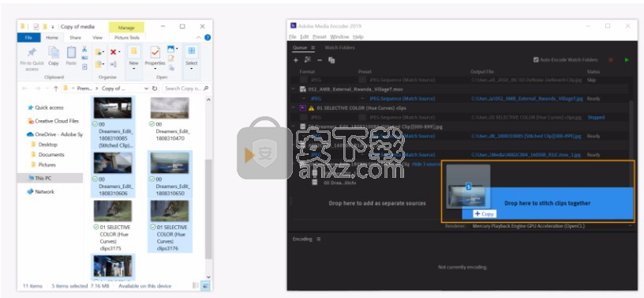Select the Queue tab
Viewport: 644px width, 298px height.
tap(300, 47)
